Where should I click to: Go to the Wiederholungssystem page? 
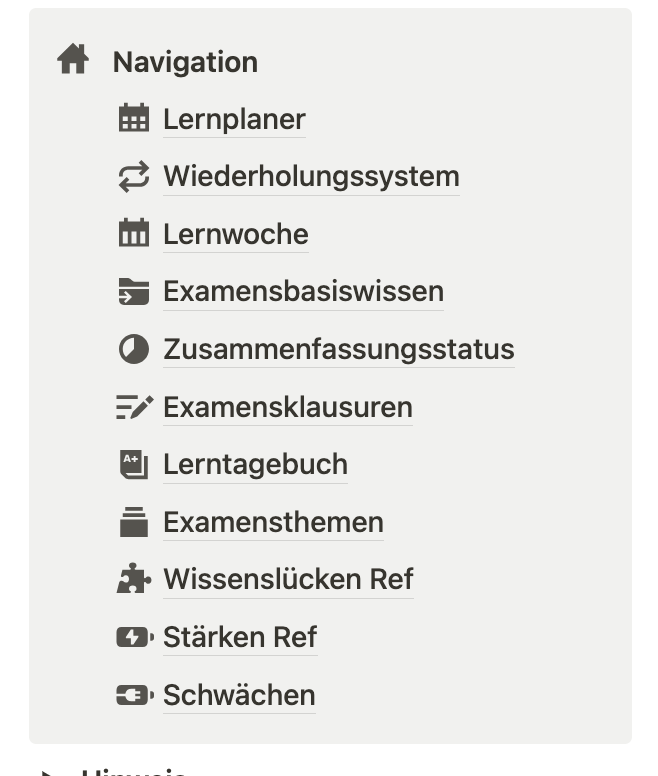click(311, 177)
